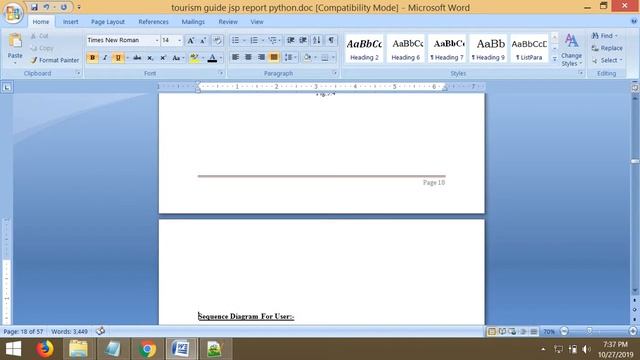Click Format Painter
This screenshot has width=640, height=360.
55,60
